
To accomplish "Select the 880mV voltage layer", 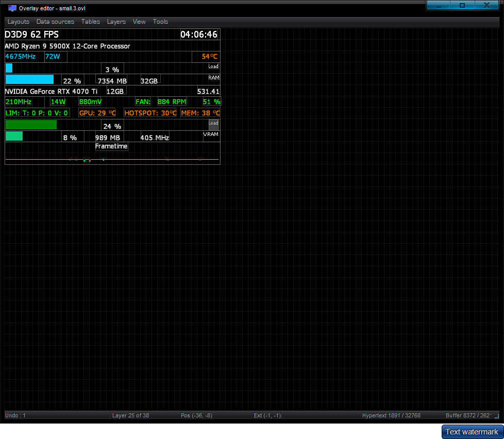I will click(x=90, y=102).
